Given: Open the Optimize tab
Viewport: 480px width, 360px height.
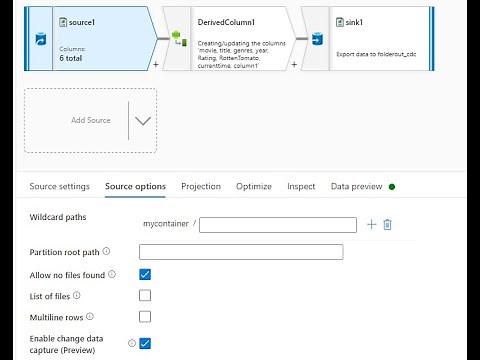Looking at the screenshot, I should point(254,186).
